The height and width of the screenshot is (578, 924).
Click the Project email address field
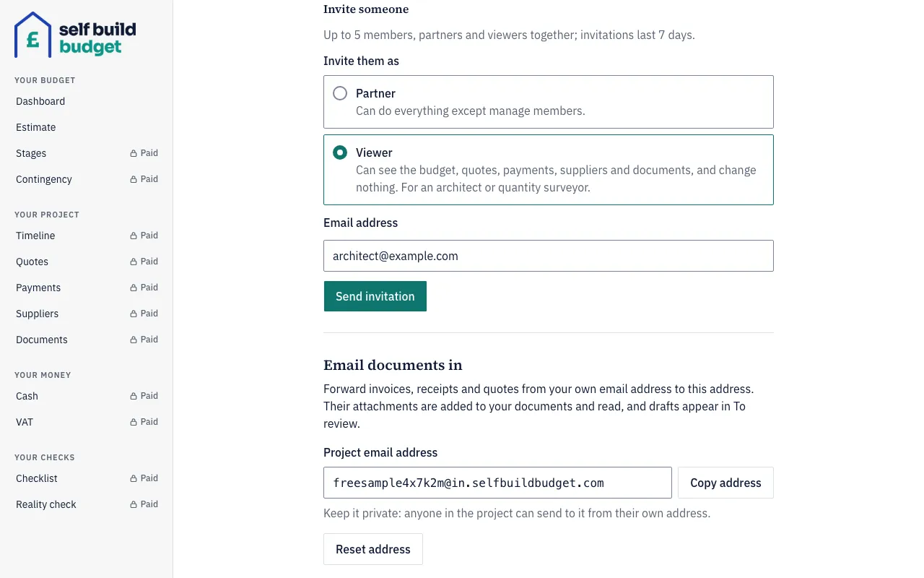click(497, 483)
